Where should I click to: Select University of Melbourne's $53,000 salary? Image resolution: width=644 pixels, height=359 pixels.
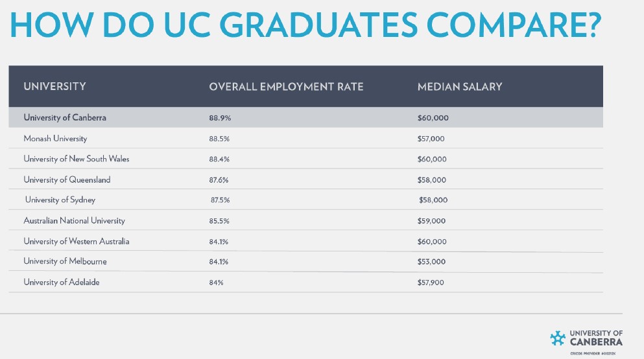click(x=432, y=261)
